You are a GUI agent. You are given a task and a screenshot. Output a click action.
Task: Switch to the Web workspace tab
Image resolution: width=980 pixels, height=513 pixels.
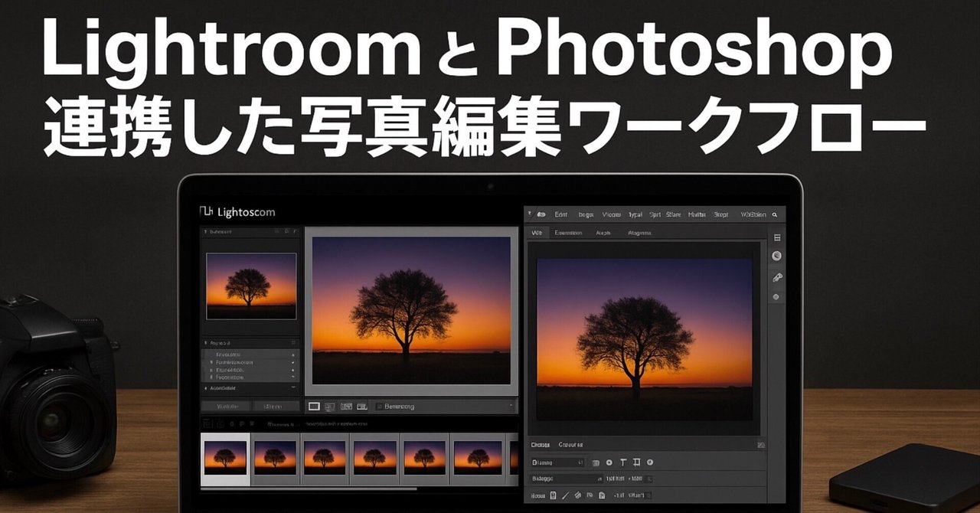[x=537, y=233]
